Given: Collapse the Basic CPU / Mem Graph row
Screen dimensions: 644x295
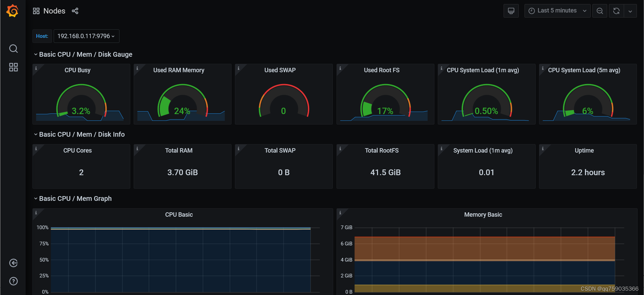Looking at the screenshot, I should (x=73, y=198).
